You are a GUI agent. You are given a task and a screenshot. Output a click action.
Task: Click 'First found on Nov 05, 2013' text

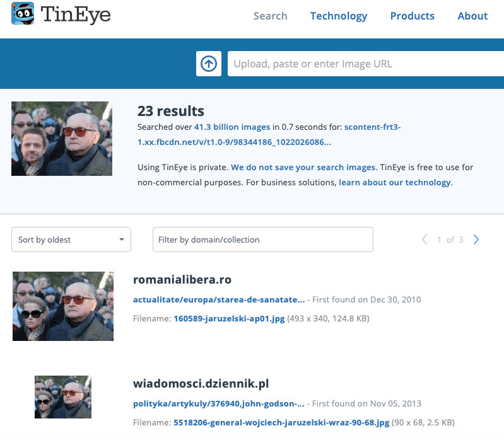click(366, 403)
